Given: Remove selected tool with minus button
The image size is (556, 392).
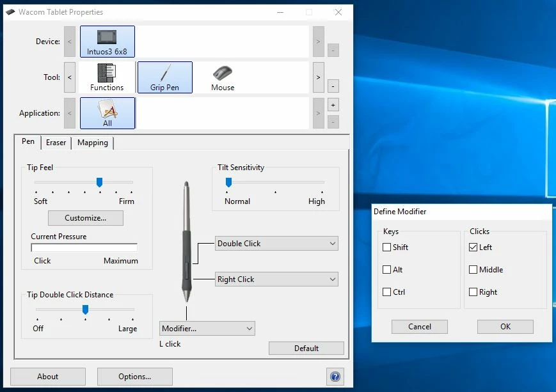Looking at the screenshot, I should 333,86.
